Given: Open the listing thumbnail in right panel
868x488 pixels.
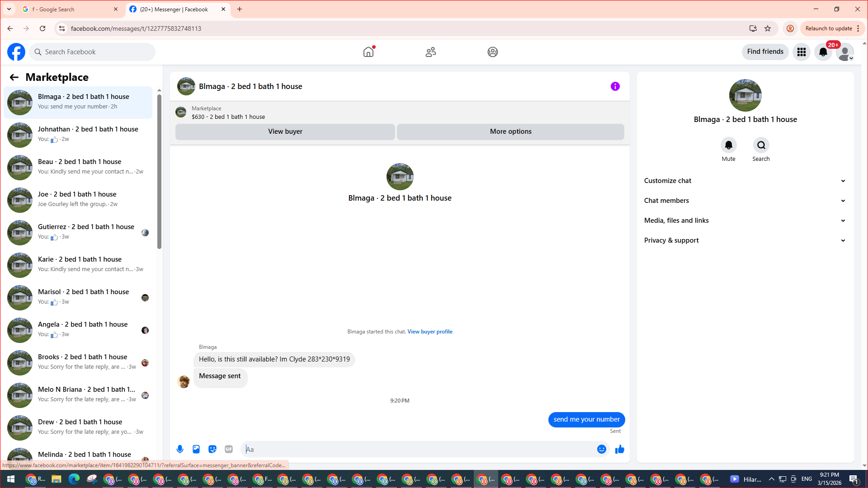Looking at the screenshot, I should [745, 95].
